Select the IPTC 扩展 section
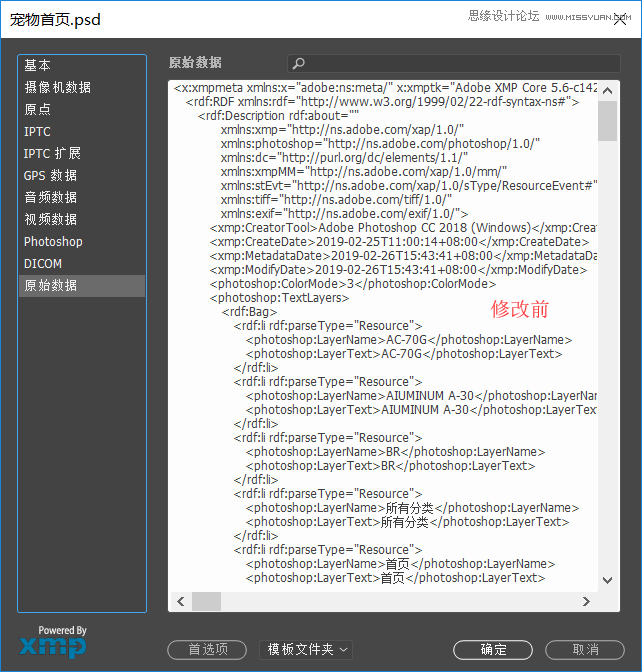The image size is (642, 672). (81, 153)
